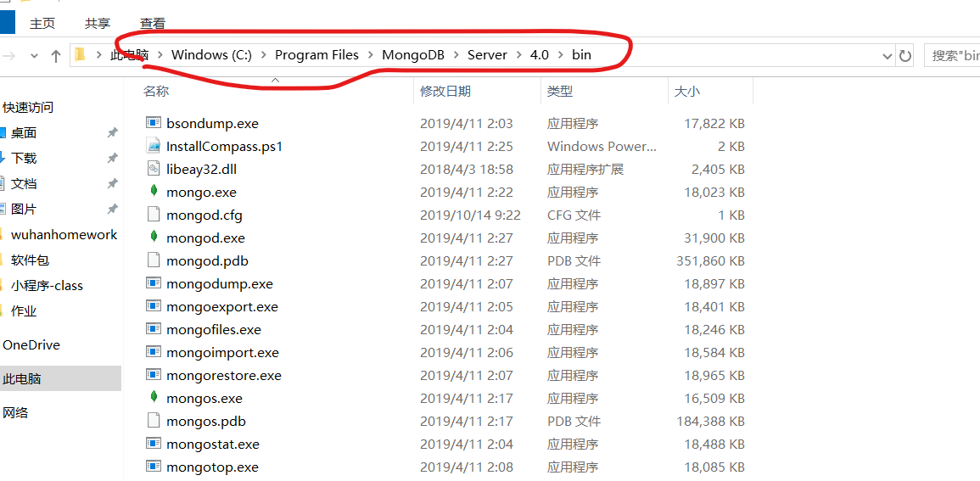The width and height of the screenshot is (980, 481).
Task: Select the mongoimport.exe file name
Action: click(x=222, y=353)
